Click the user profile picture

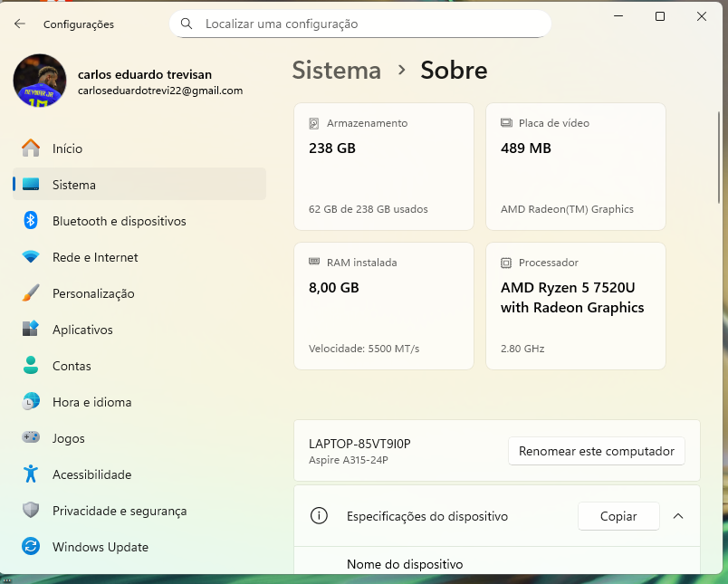pos(40,81)
